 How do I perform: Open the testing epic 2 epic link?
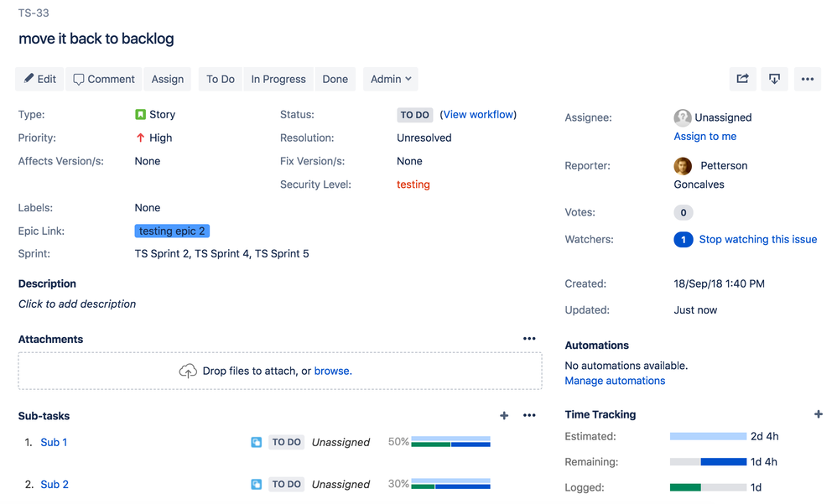[172, 231]
